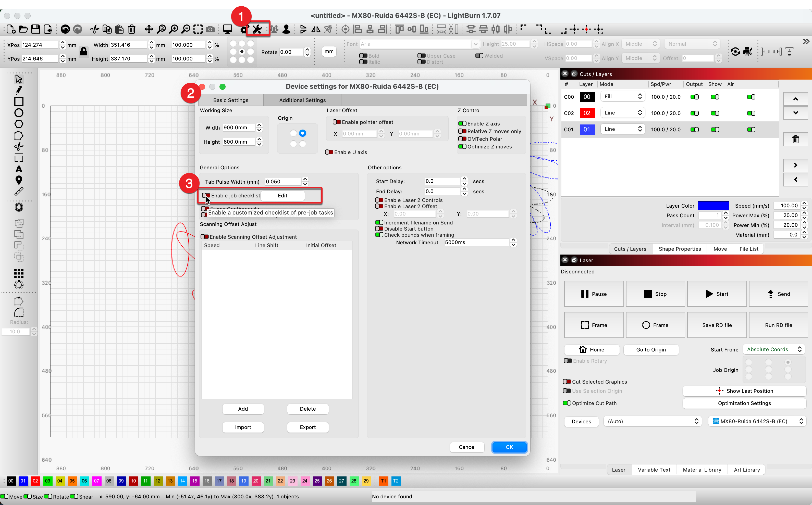Toggle Enable Scanning Offset Adjustment
This screenshot has width=812, height=505.
point(204,236)
